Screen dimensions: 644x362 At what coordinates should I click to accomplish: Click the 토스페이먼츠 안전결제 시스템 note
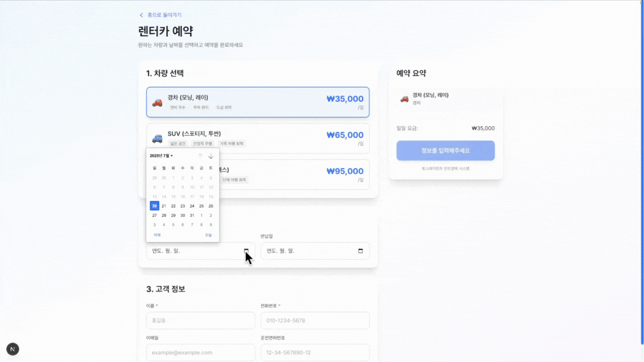[x=445, y=169]
